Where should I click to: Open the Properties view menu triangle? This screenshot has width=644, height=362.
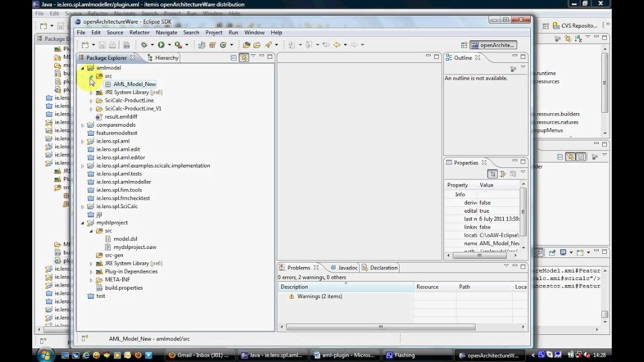[x=523, y=172]
